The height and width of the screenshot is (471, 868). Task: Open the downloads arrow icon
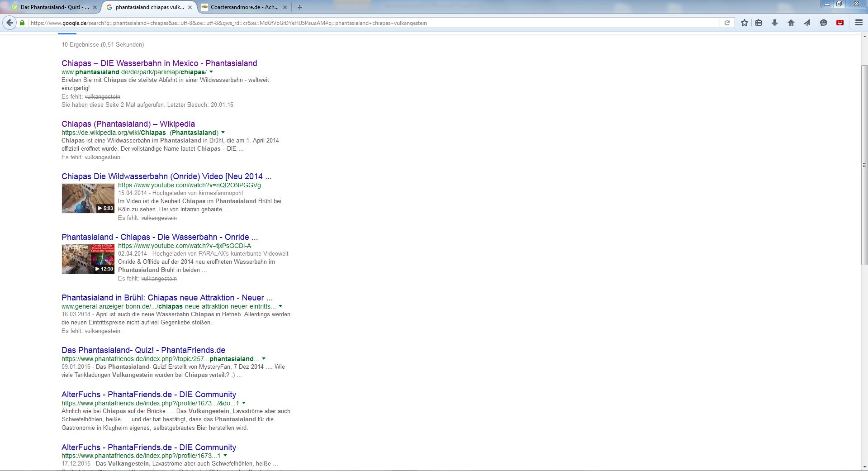(x=774, y=23)
